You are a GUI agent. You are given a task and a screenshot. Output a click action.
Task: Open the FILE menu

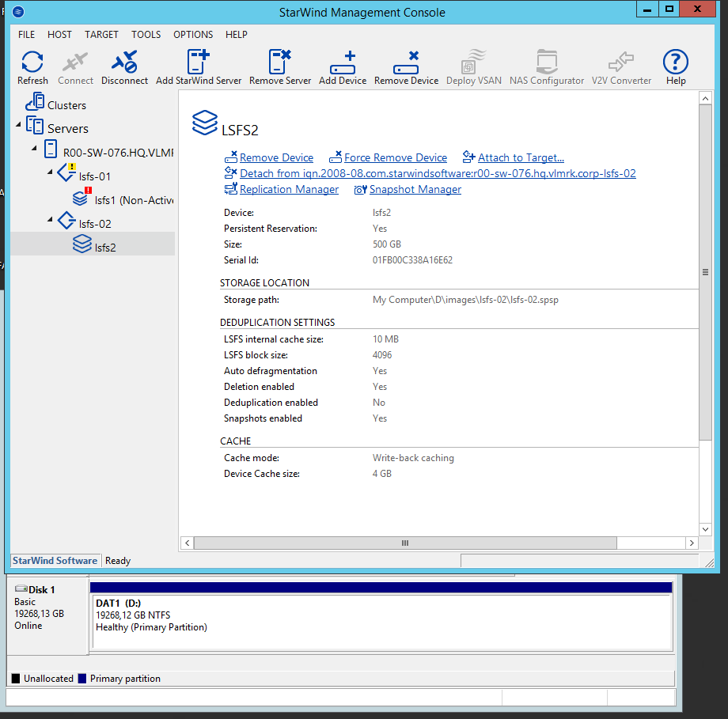pyautogui.click(x=26, y=35)
